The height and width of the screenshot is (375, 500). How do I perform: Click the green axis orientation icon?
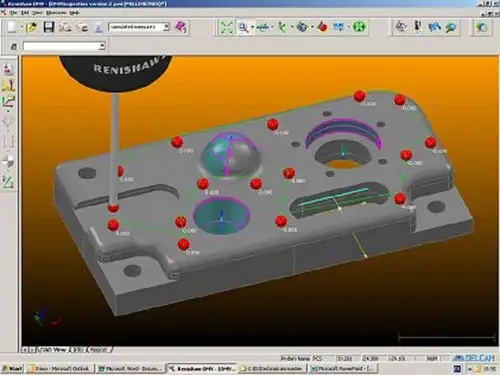pyautogui.click(x=283, y=27)
